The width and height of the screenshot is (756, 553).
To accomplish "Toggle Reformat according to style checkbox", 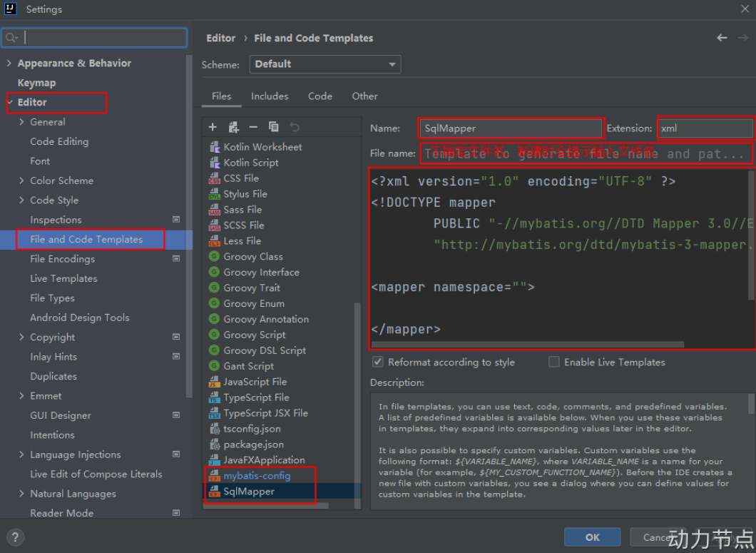I will pos(378,362).
